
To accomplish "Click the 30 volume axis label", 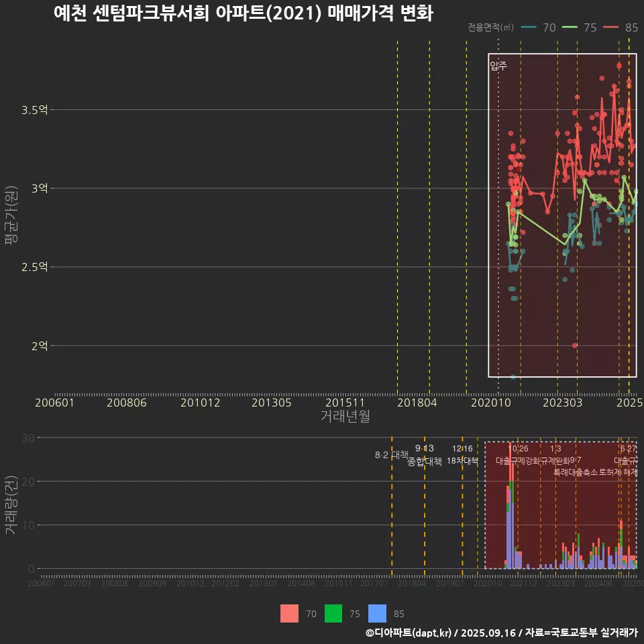I will (x=28, y=438).
